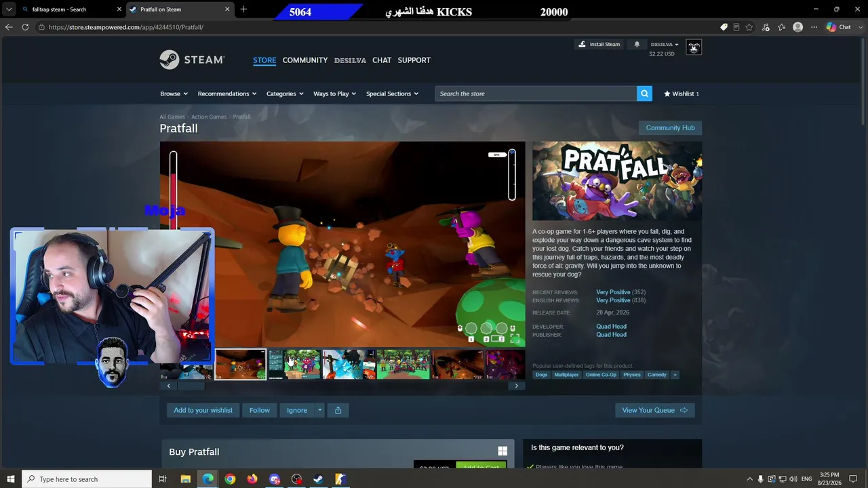Open the shopping price tag icon in the address bar

click(724, 27)
